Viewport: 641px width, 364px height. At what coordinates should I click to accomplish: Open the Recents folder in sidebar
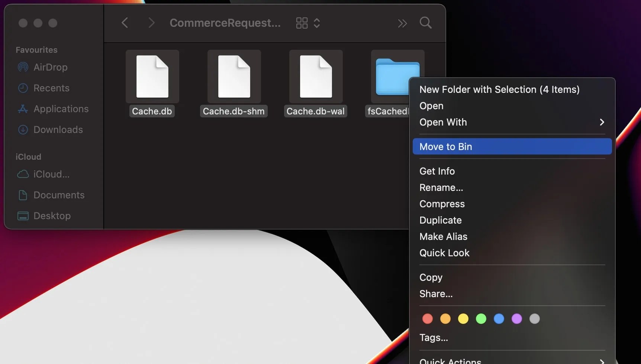(51, 88)
